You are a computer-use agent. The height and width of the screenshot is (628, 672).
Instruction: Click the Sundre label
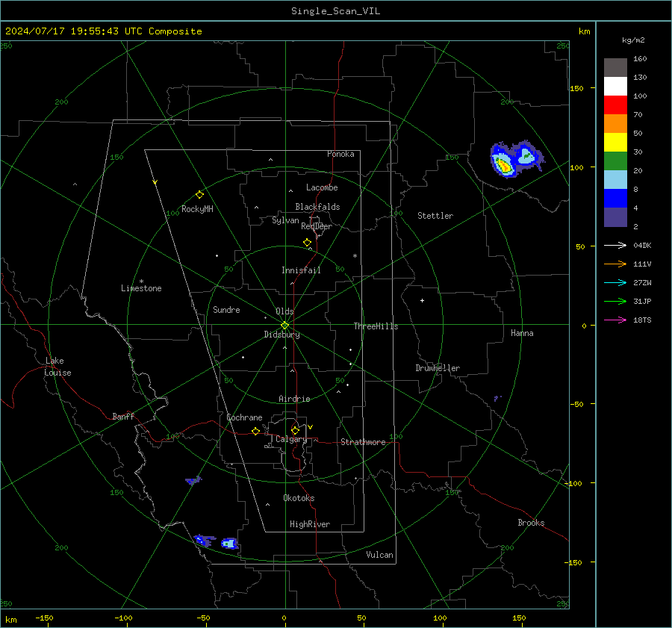click(226, 309)
